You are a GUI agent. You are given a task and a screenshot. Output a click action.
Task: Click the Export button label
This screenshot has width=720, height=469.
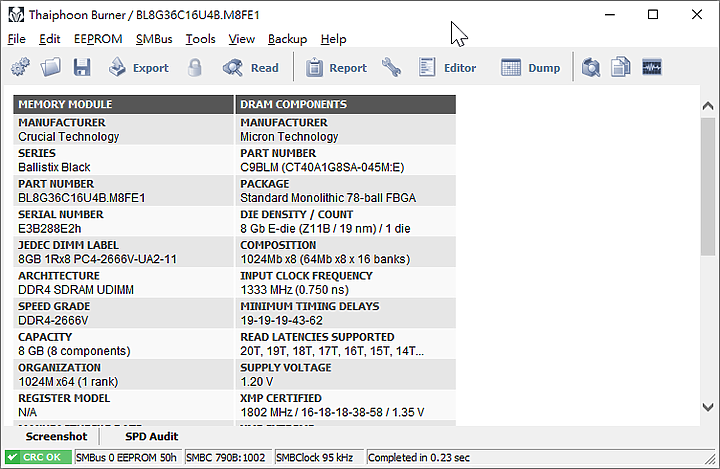151,68
